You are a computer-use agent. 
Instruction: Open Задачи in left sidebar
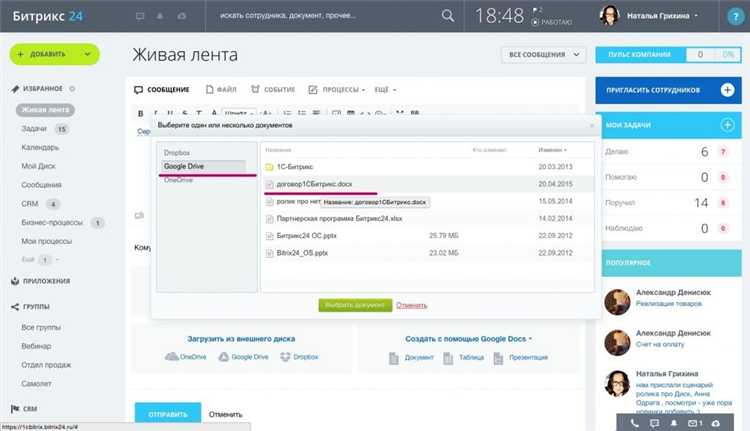pos(34,129)
